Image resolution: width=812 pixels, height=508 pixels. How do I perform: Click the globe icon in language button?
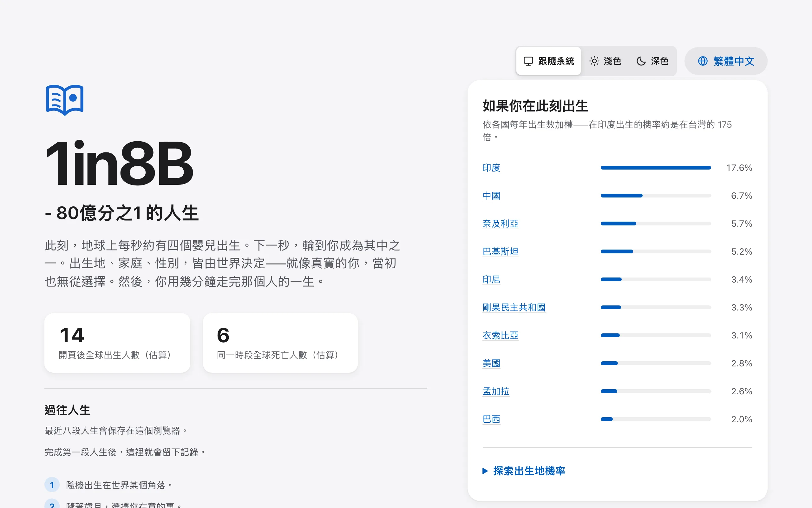tap(703, 61)
